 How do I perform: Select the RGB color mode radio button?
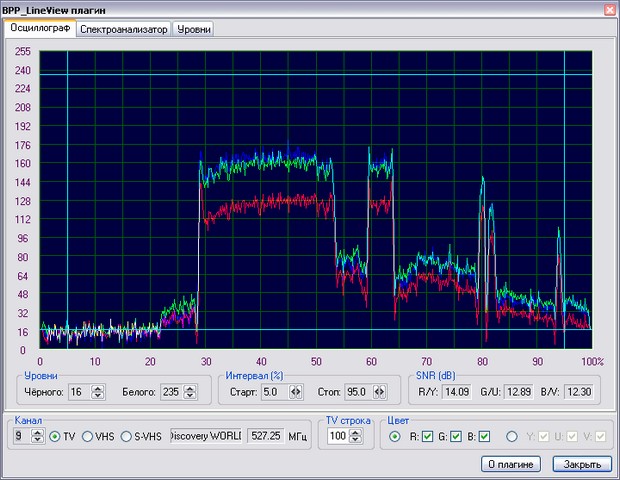pos(395,437)
